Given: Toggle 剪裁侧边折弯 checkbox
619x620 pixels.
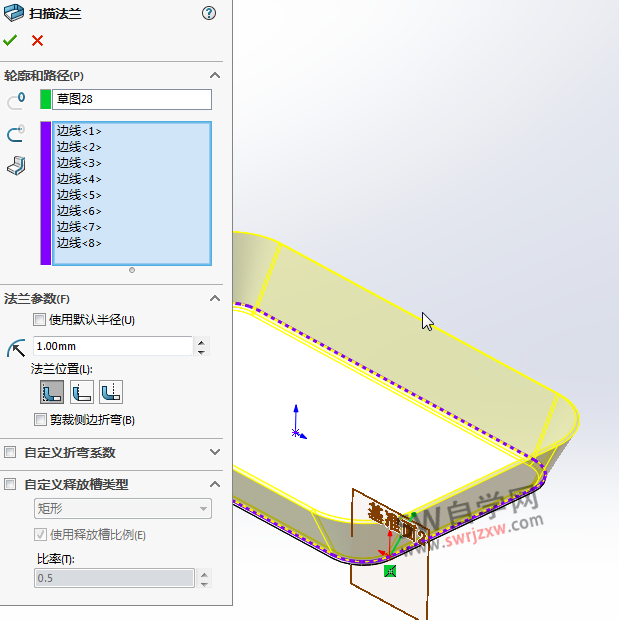Looking at the screenshot, I should click(40, 420).
